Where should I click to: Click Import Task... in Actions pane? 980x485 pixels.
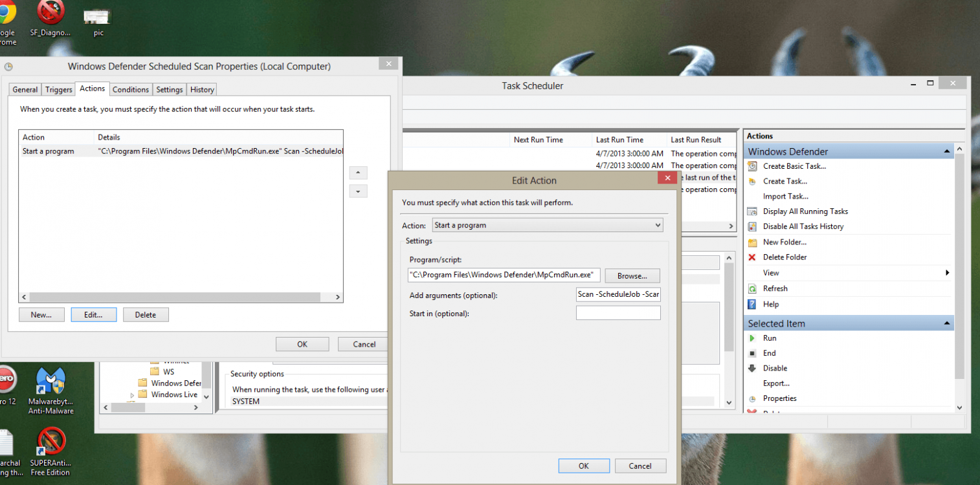pyautogui.click(x=786, y=197)
